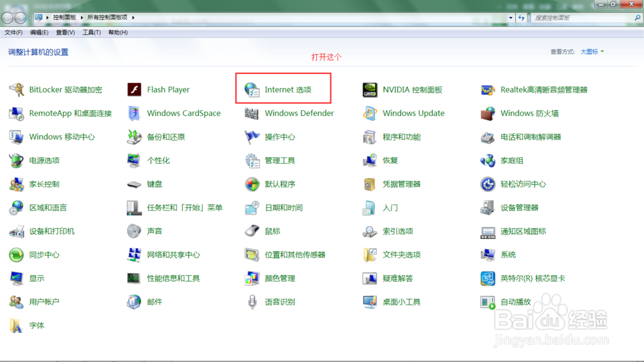The image size is (644, 362).
Task: Open the Windows CardSpace icon
Action: [x=135, y=113]
